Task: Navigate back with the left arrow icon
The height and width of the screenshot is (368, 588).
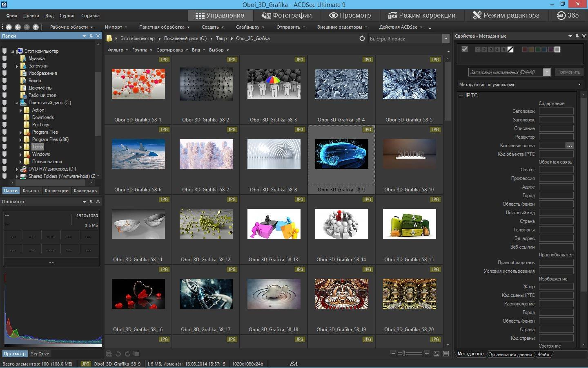Action: point(18,27)
